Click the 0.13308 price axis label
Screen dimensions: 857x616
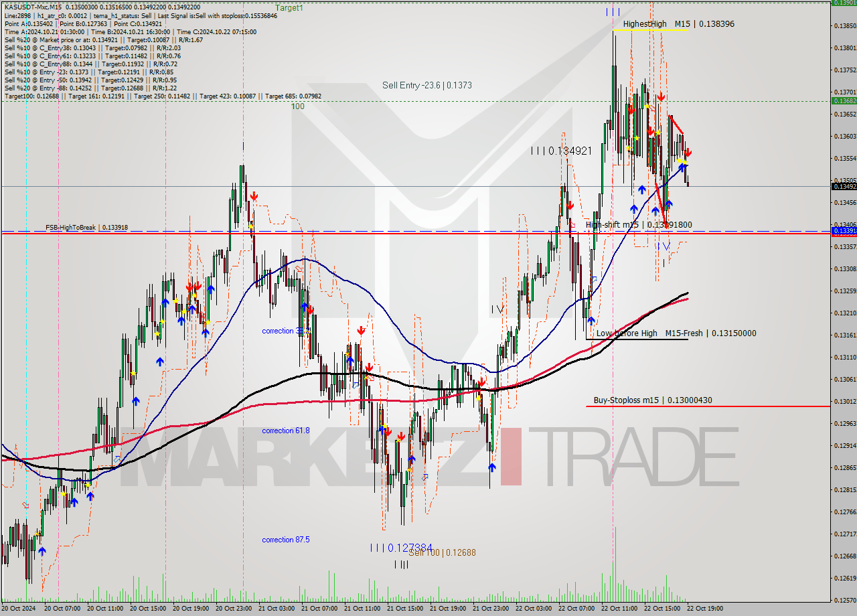point(845,268)
